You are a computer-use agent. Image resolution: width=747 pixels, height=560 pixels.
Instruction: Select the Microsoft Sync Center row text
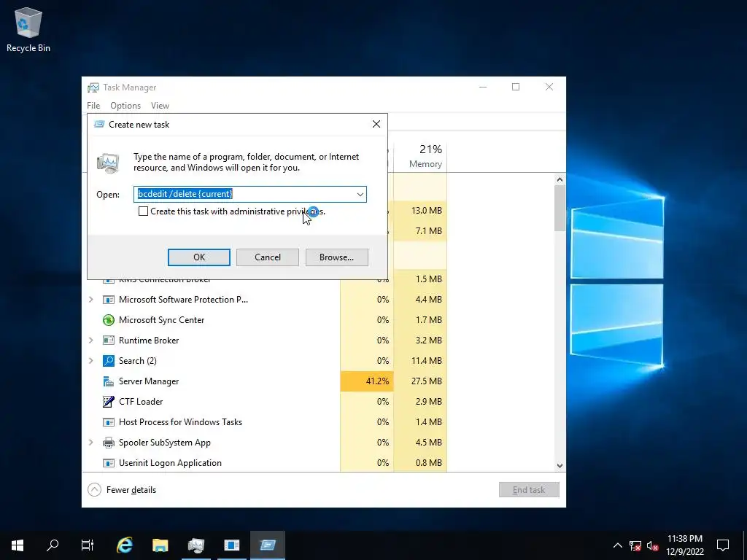pos(161,320)
